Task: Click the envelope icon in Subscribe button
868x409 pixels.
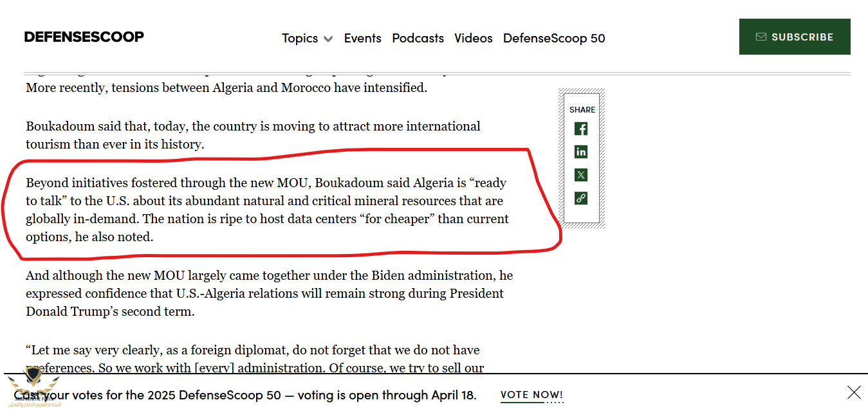Action: click(761, 37)
